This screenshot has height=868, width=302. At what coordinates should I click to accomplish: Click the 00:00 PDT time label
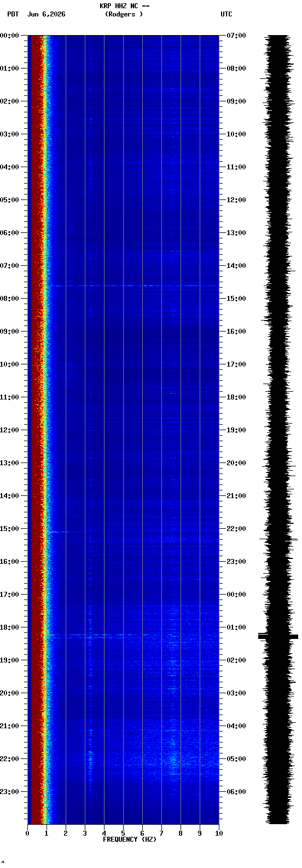[10, 36]
